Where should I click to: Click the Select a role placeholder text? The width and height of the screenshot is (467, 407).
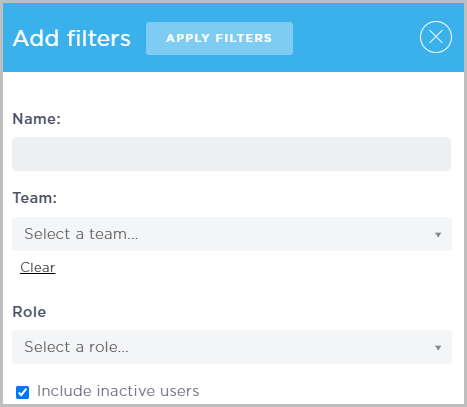(x=76, y=347)
